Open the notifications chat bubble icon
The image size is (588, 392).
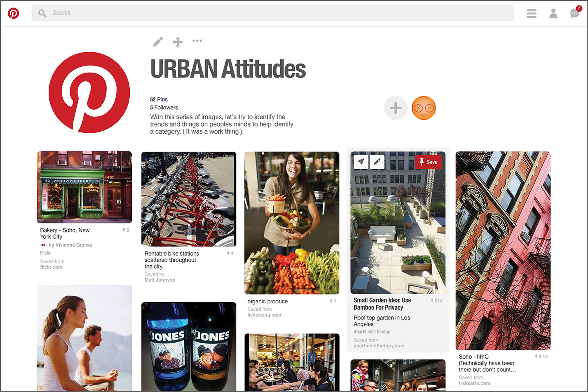575,13
